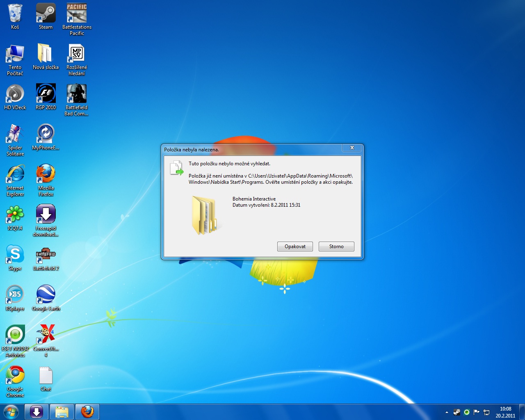Image resolution: width=525 pixels, height=420 pixels.
Task: Select the Google Earth shortcut
Action: click(x=46, y=298)
